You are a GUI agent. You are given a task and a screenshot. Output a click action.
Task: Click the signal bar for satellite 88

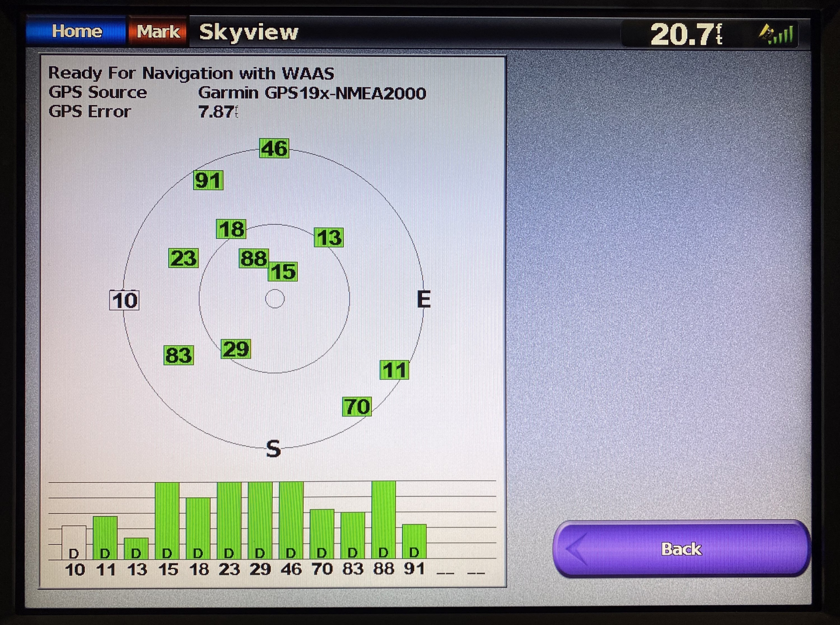pyautogui.click(x=384, y=520)
